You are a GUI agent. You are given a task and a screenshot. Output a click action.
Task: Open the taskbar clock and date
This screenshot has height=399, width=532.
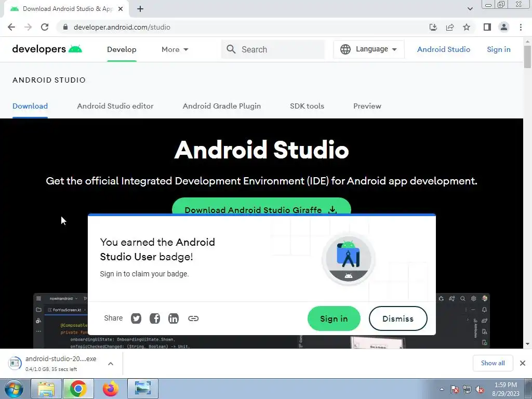pyautogui.click(x=506, y=389)
